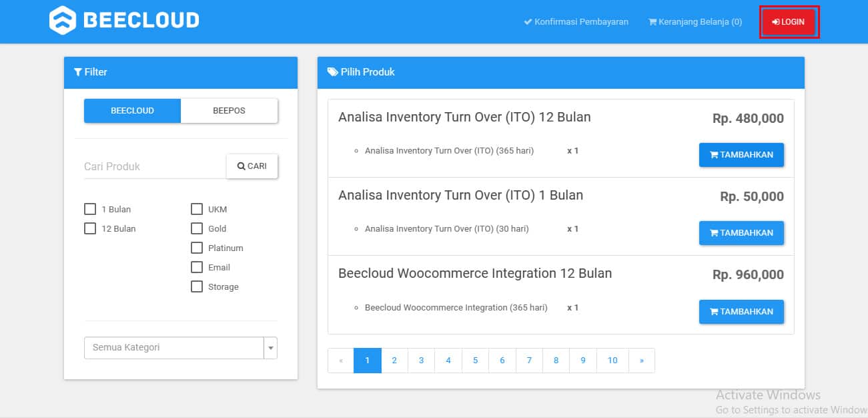This screenshot has width=868, height=418.
Task: Go to pagination page 6
Action: [502, 361]
